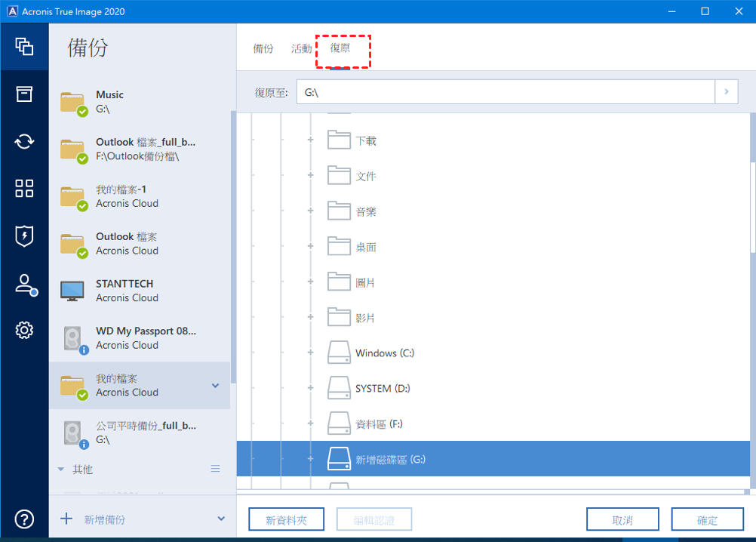Open the Sync section icon
This screenshot has width=756, height=542.
[24, 141]
